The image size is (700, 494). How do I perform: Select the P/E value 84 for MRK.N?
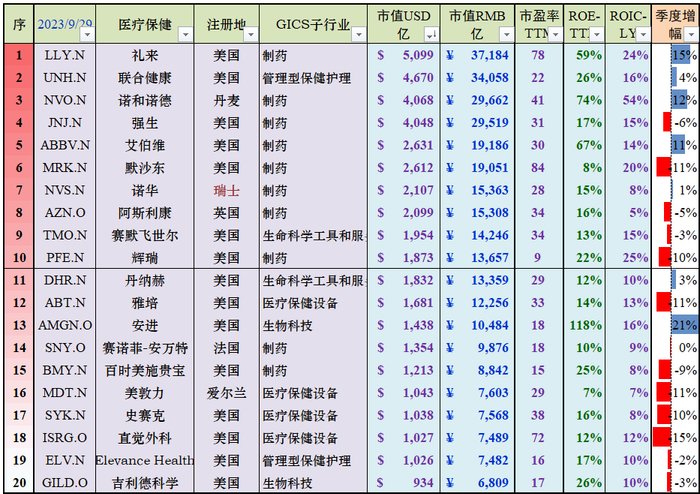[539, 168]
